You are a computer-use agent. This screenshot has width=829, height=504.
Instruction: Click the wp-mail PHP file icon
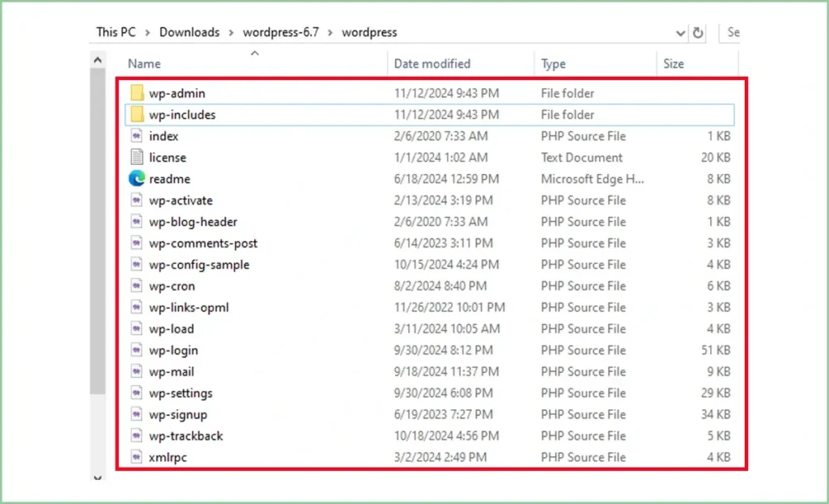point(136,371)
